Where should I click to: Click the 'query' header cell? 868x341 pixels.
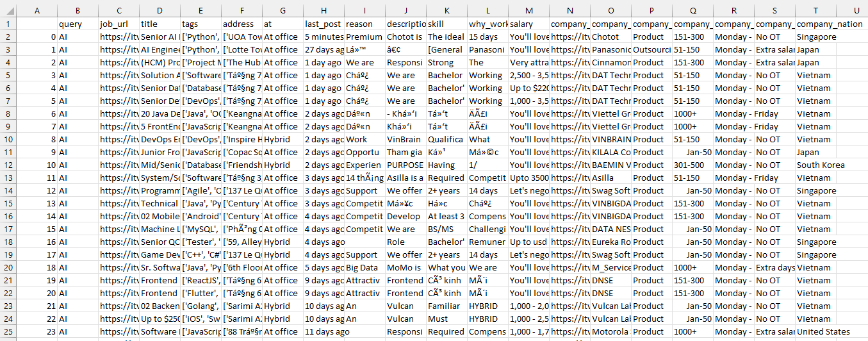point(78,24)
